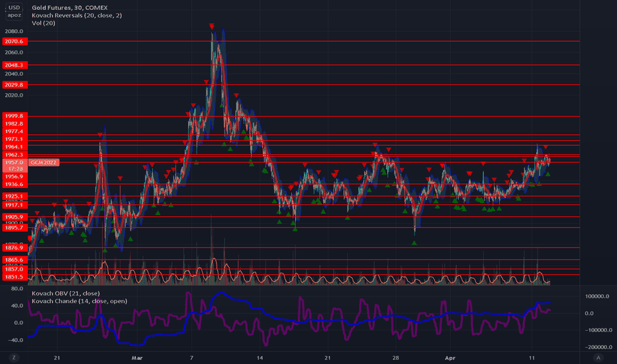The width and height of the screenshot is (617, 364).
Task: Select the 2048.3 price level label
Action: tap(15, 65)
